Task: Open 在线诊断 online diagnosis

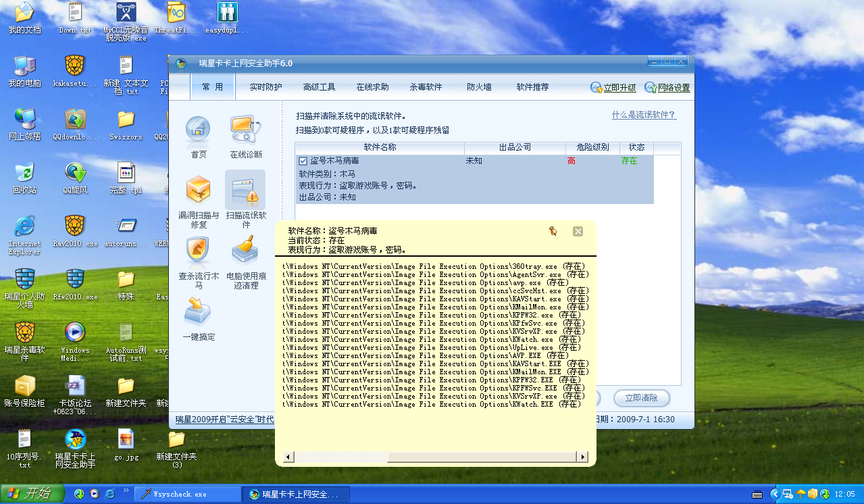Action: pos(246,135)
